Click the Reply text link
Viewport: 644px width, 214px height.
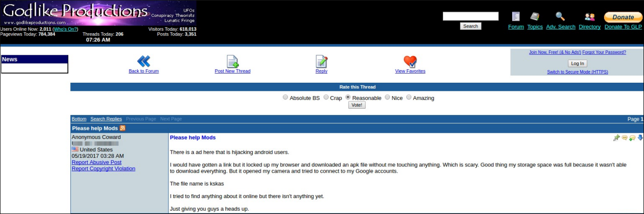(322, 71)
